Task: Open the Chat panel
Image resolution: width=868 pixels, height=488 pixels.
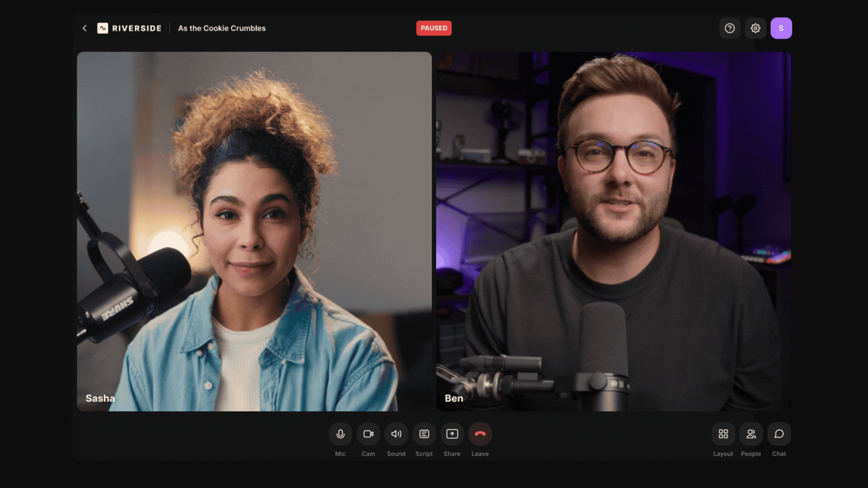Action: pos(779,434)
